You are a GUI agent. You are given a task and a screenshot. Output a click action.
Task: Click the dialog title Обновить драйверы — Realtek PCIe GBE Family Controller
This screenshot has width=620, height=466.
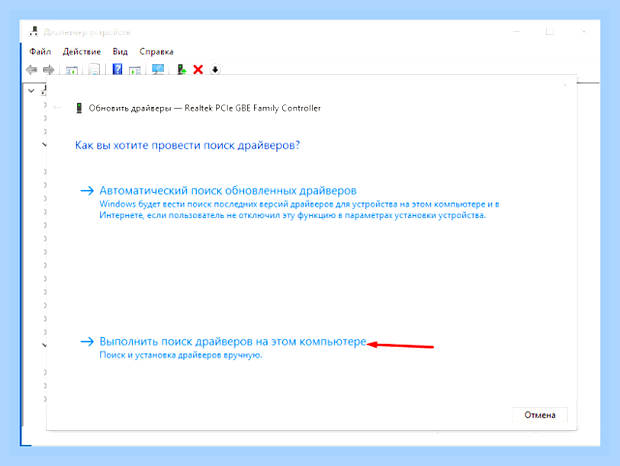204,108
